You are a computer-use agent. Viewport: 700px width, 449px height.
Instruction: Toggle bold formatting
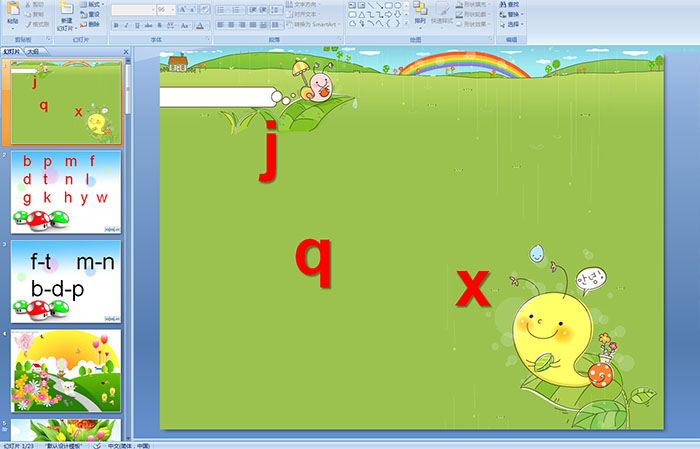(116, 25)
